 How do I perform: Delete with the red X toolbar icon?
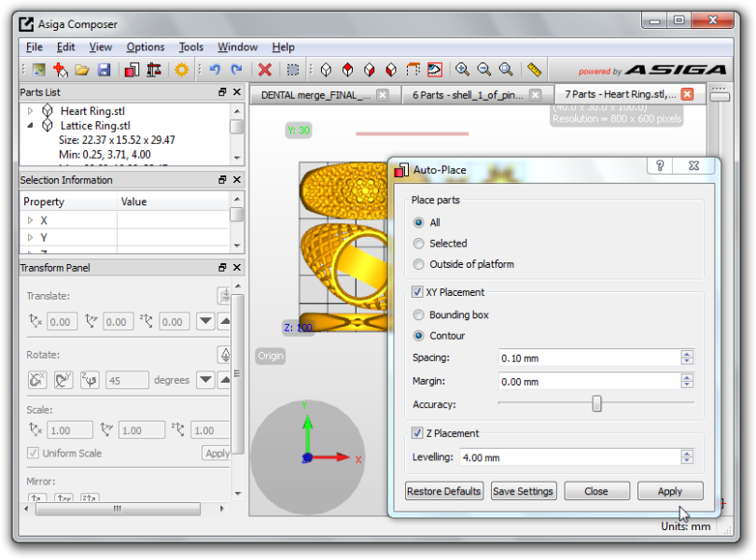tap(265, 70)
